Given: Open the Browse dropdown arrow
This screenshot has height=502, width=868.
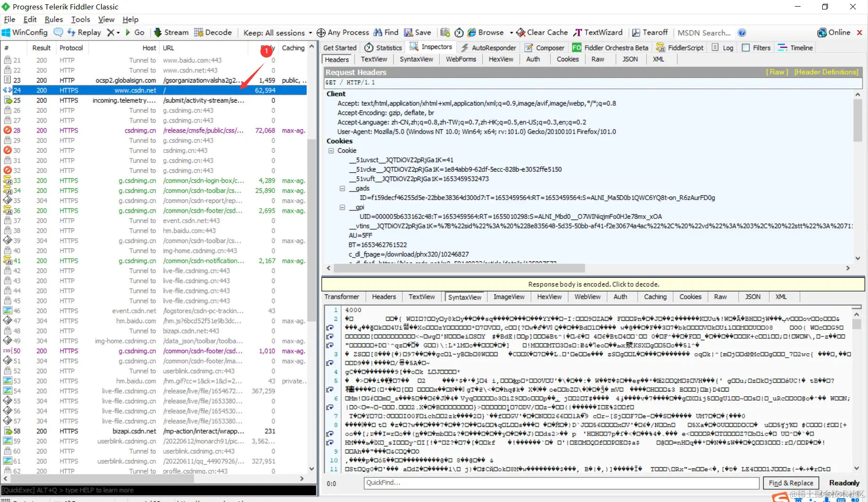Looking at the screenshot, I should point(511,33).
